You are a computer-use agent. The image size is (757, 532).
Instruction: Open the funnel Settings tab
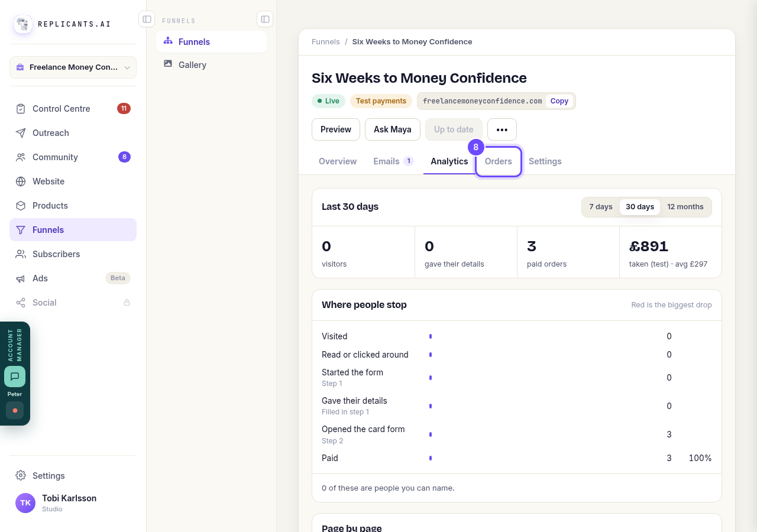click(x=545, y=161)
